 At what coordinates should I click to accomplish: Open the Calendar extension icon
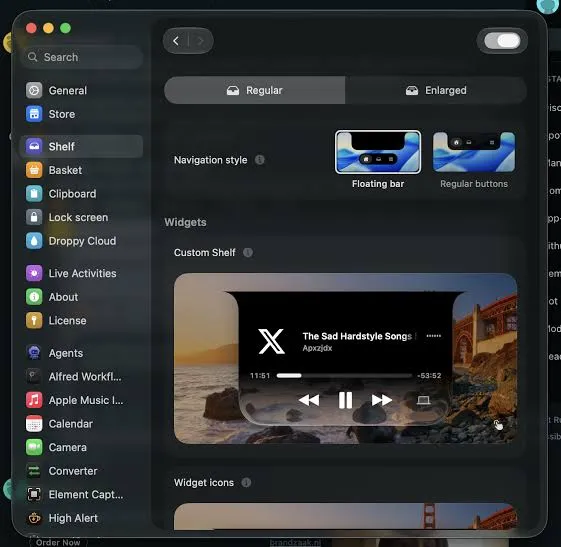pos(34,424)
